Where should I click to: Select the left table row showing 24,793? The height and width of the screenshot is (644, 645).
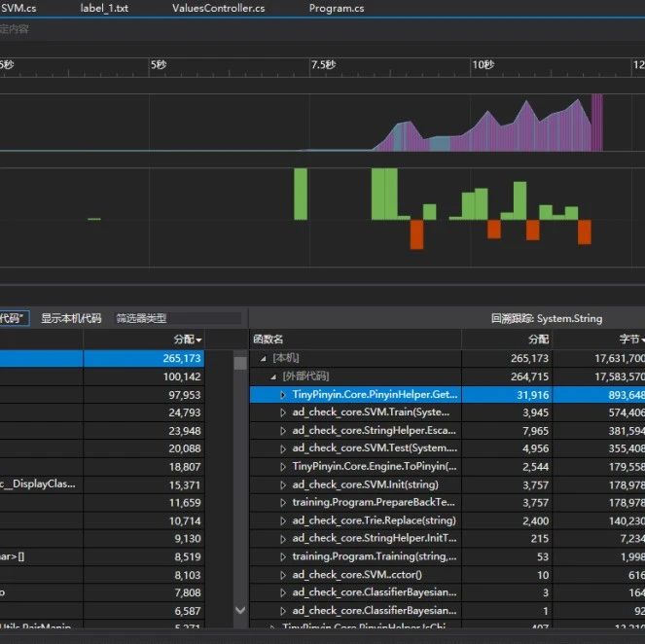click(102, 412)
